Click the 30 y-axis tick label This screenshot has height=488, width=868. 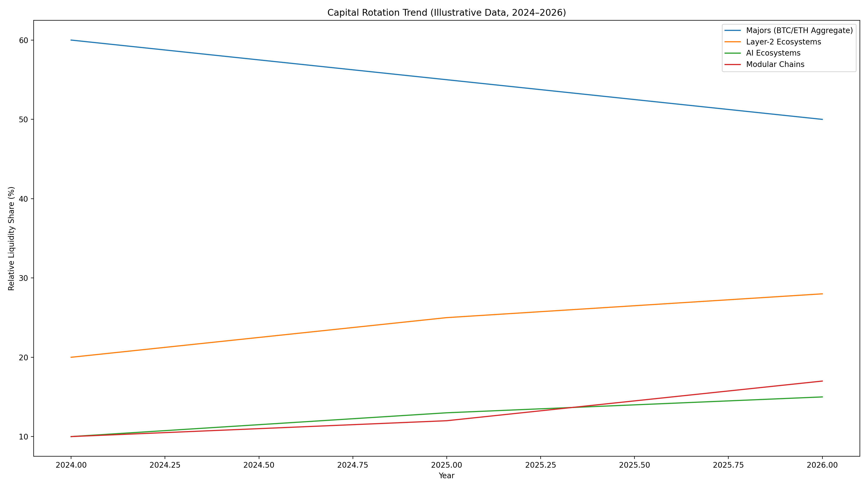23,278
